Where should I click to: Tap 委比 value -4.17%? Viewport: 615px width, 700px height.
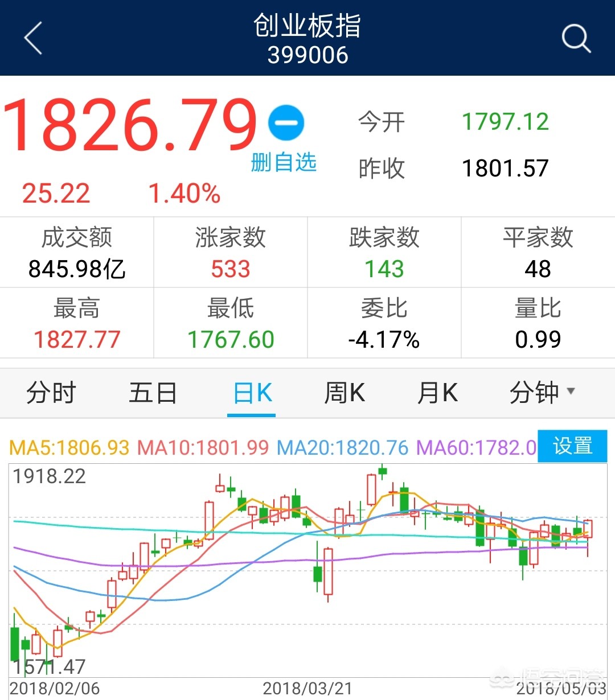pos(384,340)
